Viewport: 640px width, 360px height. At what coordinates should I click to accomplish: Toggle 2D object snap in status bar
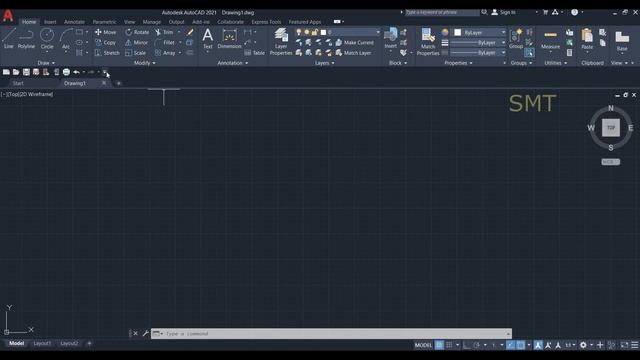click(x=521, y=345)
